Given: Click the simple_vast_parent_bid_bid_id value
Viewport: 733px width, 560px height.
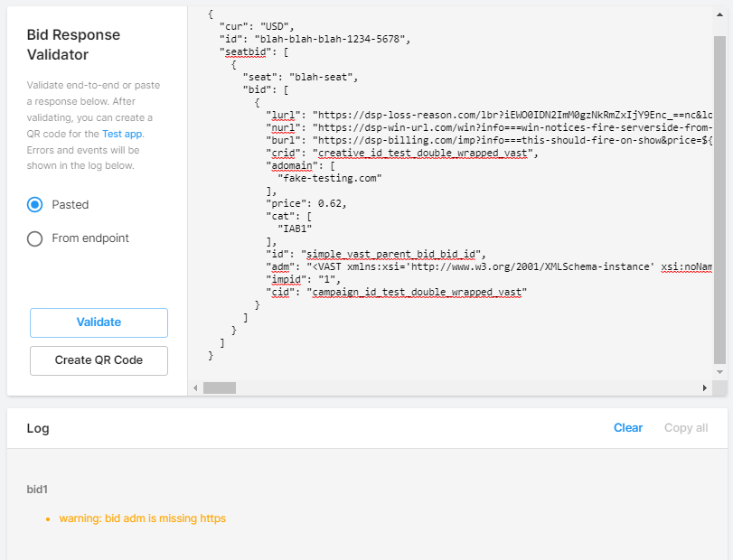Looking at the screenshot, I should (x=390, y=254).
